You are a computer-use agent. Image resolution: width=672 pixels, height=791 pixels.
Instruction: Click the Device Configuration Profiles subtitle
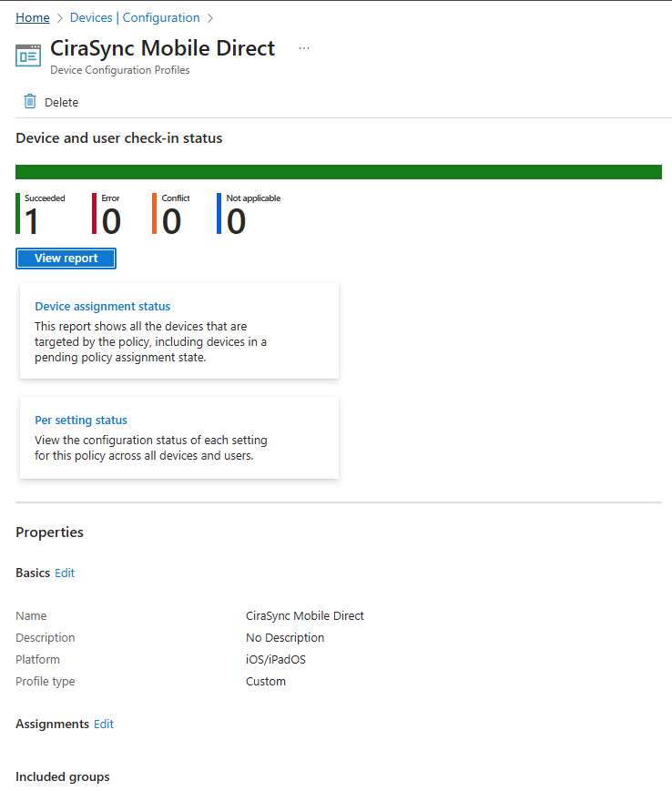tap(120, 70)
